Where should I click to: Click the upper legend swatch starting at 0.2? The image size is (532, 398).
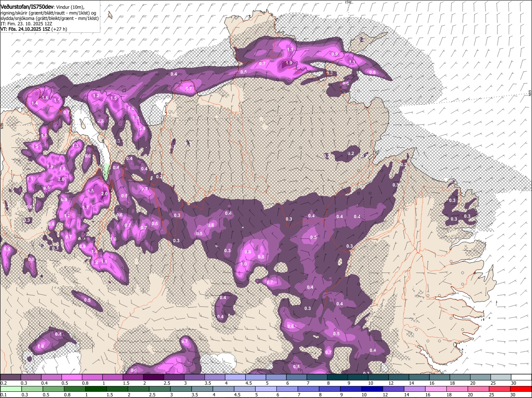pyautogui.click(x=11, y=377)
